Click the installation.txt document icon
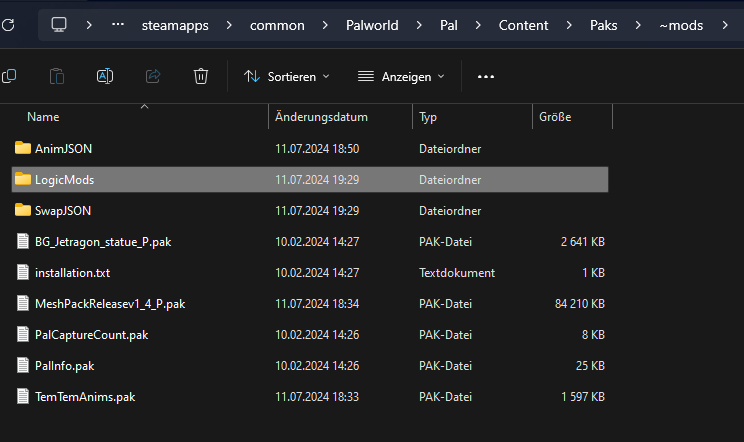The height and width of the screenshot is (442, 744). coord(23,272)
